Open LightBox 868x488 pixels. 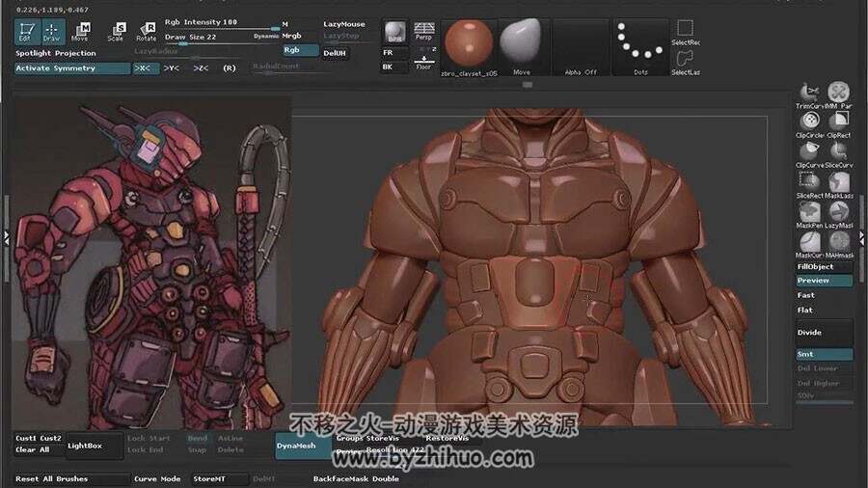[95, 446]
